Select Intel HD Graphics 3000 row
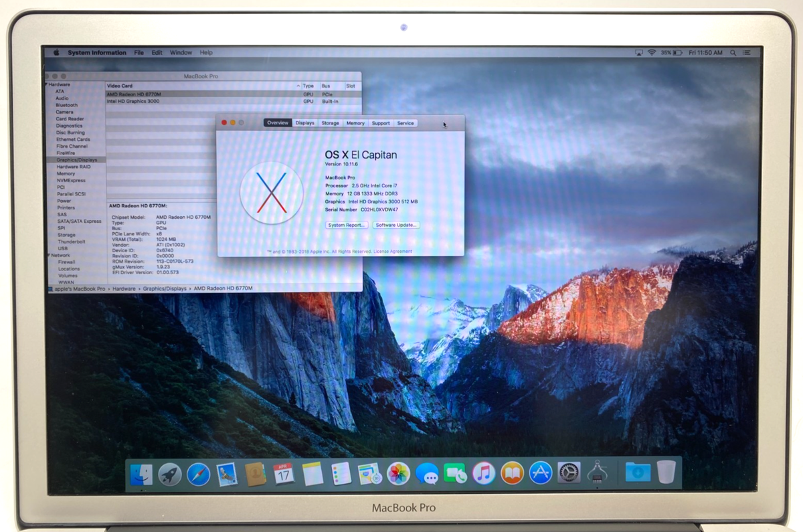 pos(234,101)
